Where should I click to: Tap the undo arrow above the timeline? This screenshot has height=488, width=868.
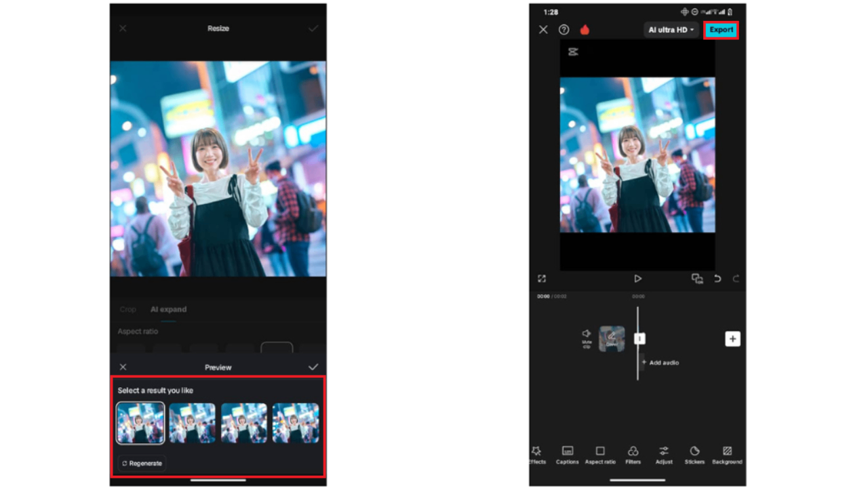coord(717,279)
